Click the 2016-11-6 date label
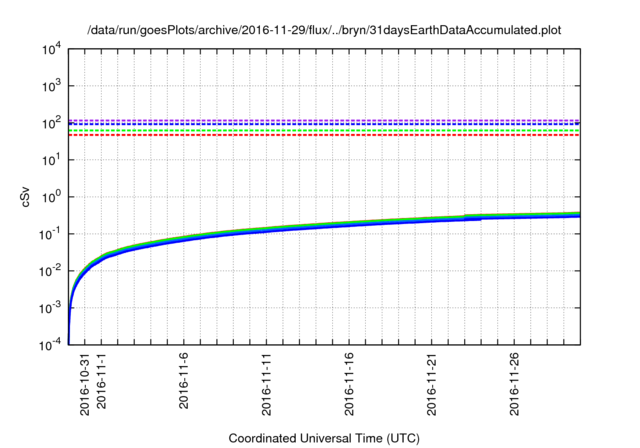The image size is (640, 448). pos(184,381)
